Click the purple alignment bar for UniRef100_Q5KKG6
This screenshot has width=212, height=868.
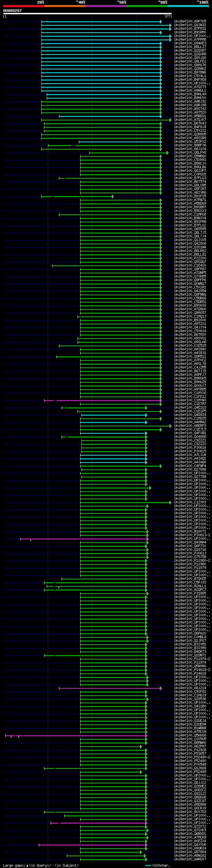[76, 736]
